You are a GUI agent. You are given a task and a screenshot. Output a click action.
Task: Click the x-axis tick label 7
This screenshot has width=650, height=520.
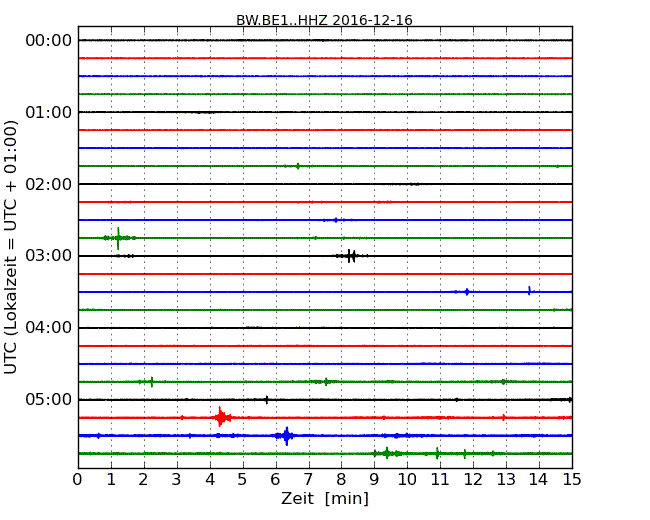pos(308,480)
